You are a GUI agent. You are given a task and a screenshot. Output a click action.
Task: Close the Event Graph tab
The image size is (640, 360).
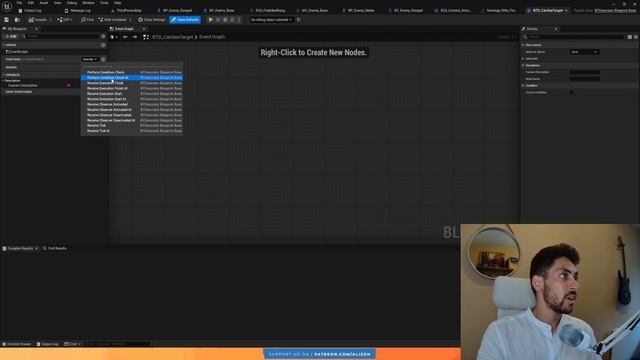click(144, 29)
